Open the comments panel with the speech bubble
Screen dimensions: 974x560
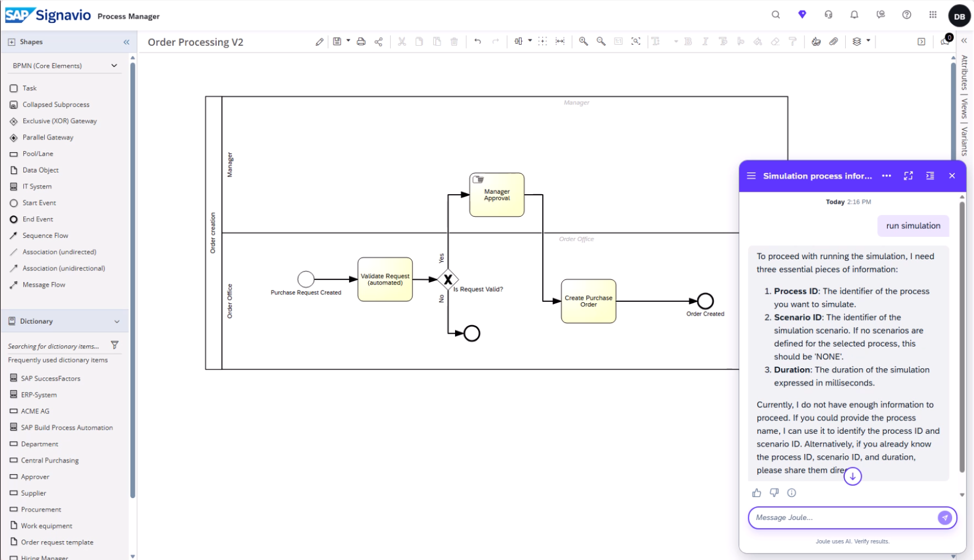tap(945, 42)
